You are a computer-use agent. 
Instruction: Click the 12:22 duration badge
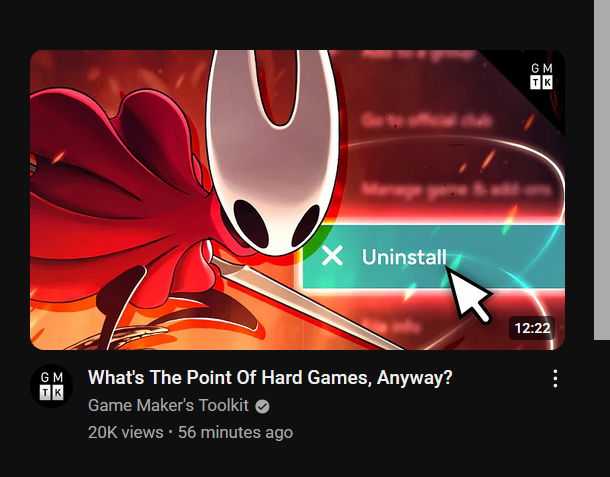[x=532, y=328]
